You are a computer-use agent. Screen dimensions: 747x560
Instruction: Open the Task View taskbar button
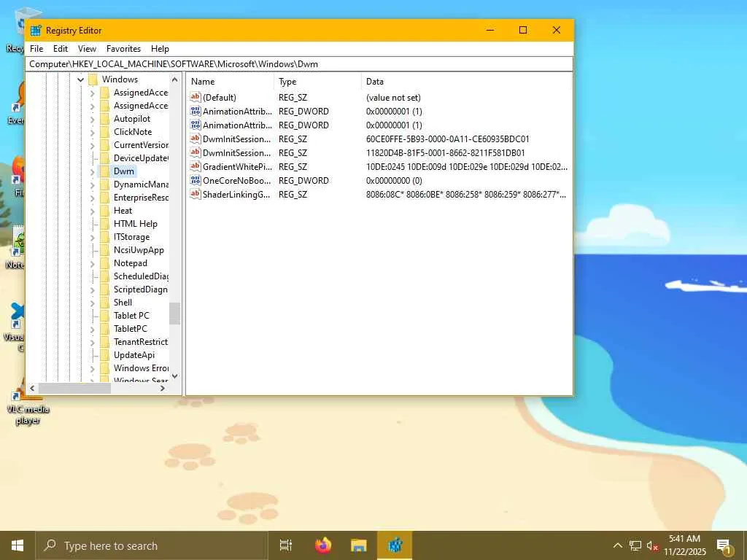286,545
